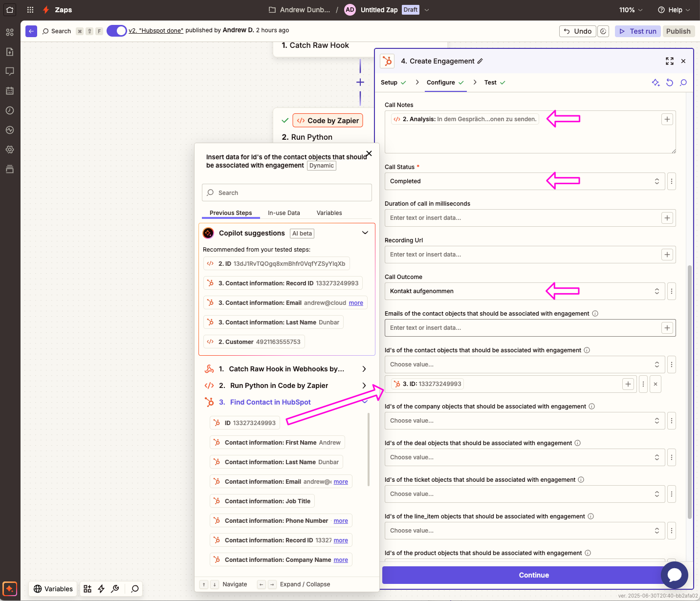
Task: Insert Contact information: First Name Andrew
Action: click(x=277, y=443)
